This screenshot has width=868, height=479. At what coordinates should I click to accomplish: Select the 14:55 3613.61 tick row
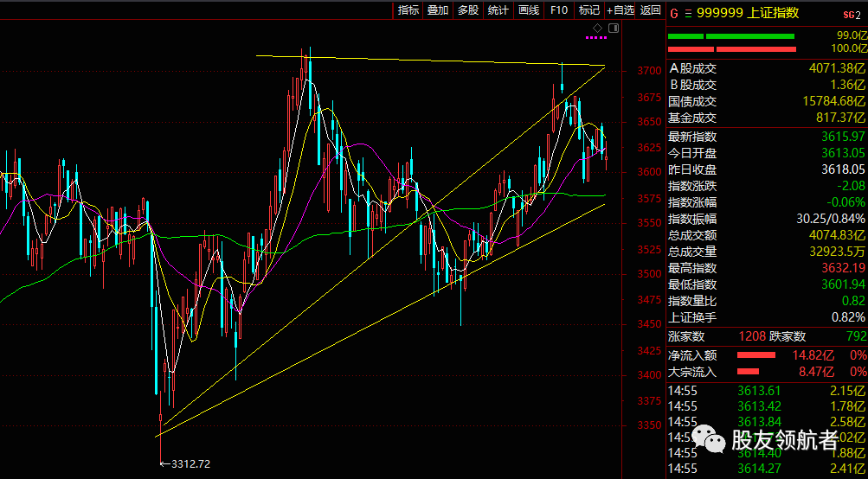pos(766,392)
